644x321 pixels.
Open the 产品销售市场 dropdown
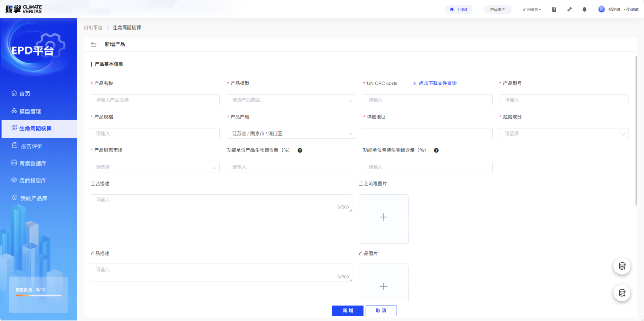click(155, 167)
